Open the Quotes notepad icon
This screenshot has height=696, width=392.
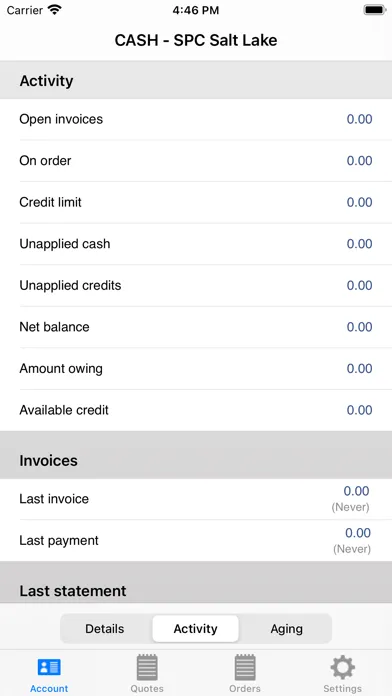(147, 667)
